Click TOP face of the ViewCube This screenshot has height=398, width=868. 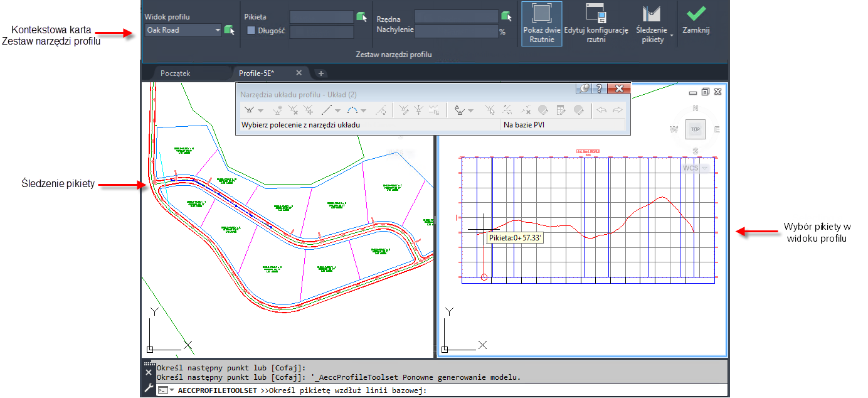(x=695, y=129)
